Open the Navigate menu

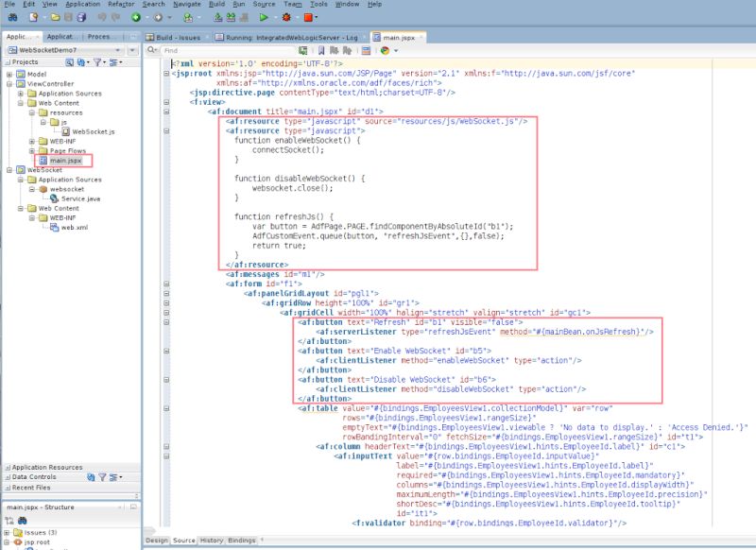pos(187,4)
